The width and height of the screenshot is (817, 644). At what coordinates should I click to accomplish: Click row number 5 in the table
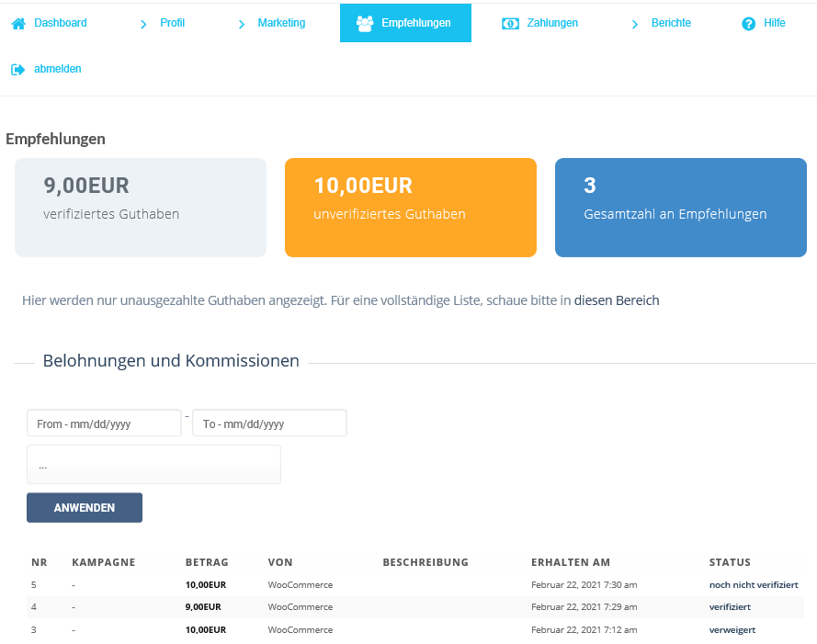34,585
